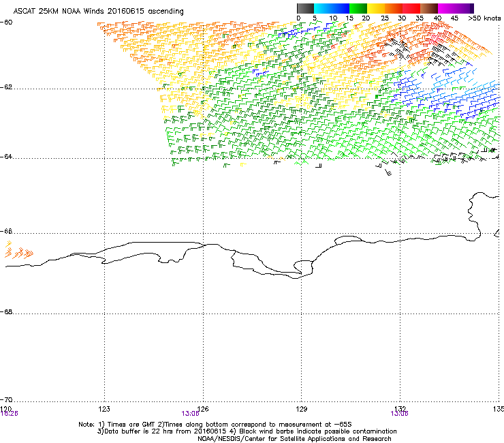The image size is (504, 443).
Task: Click the purple '18:26' time label
Action: [9, 414]
